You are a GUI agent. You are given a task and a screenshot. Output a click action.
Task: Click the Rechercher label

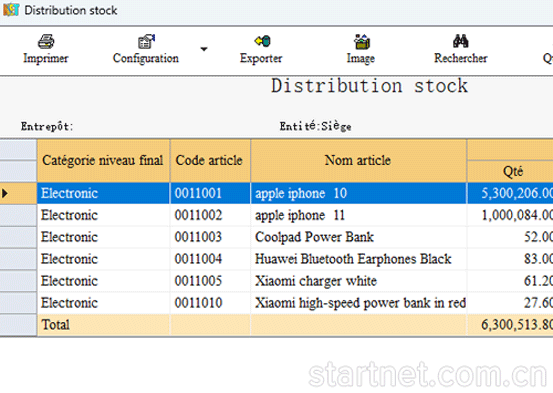pos(461,58)
